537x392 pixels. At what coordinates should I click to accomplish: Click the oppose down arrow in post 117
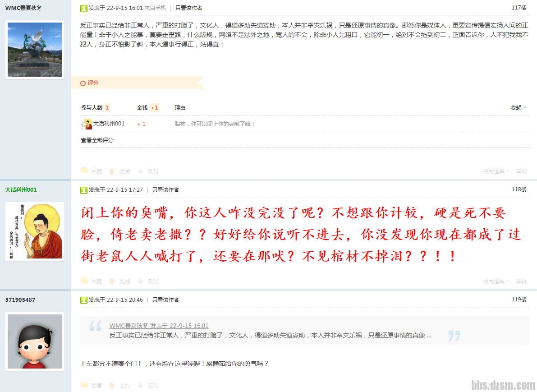[x=140, y=171]
